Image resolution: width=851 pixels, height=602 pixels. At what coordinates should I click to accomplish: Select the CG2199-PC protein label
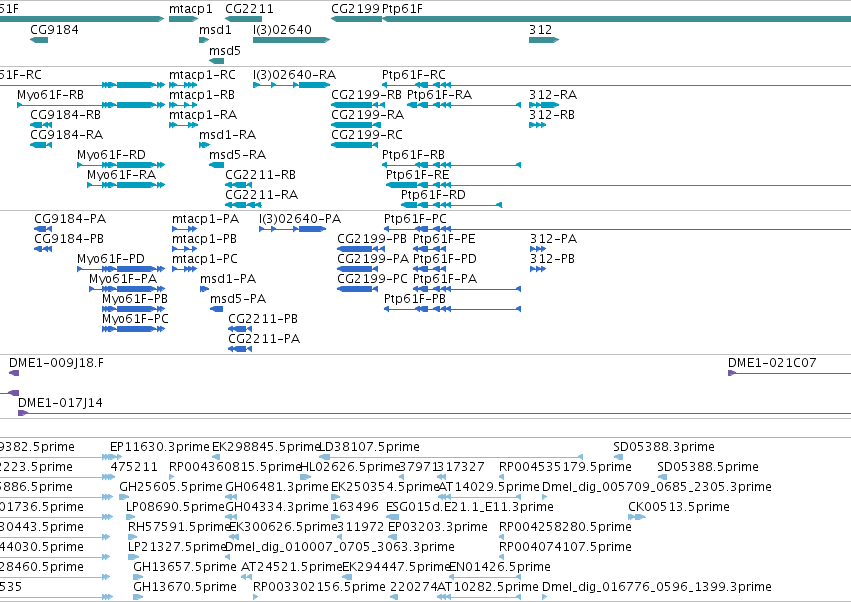(372, 279)
